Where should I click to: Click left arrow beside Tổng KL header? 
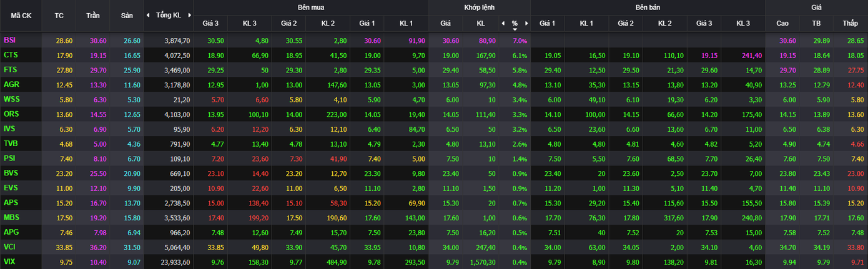[x=148, y=15]
